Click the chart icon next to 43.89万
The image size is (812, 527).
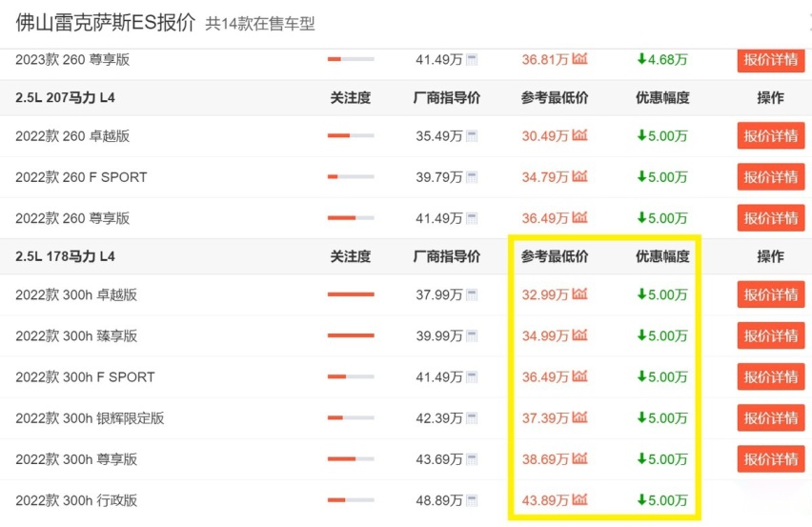point(579,499)
